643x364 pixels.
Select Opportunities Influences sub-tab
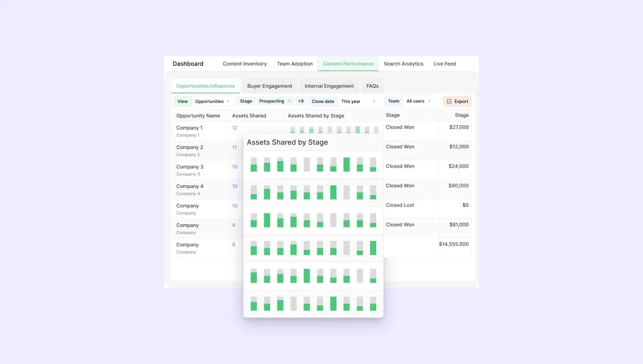pos(206,86)
